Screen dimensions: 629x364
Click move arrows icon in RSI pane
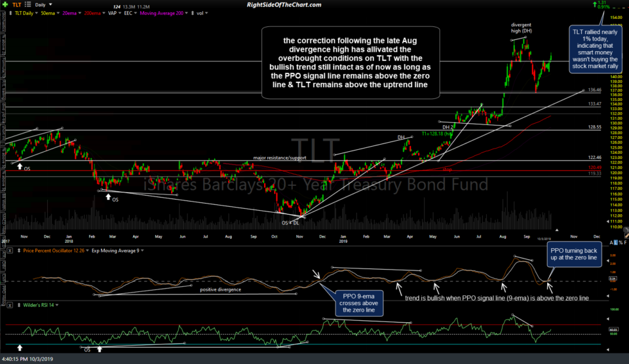pos(19,305)
